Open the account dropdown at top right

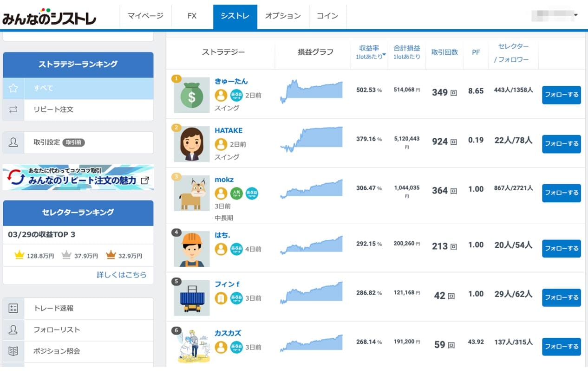point(576,15)
